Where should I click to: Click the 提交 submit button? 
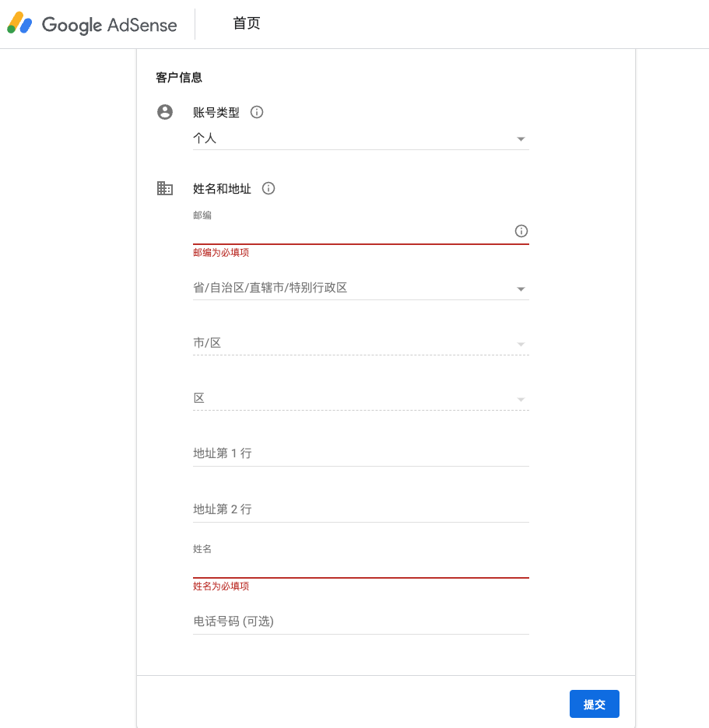point(594,703)
